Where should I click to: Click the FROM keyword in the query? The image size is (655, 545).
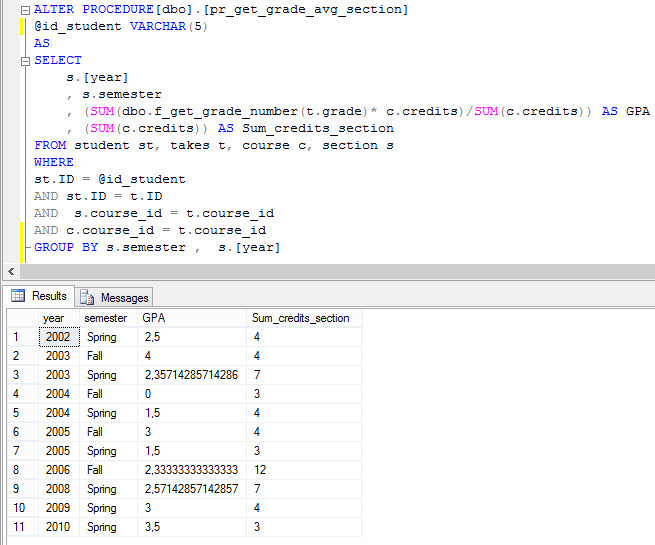pos(50,145)
